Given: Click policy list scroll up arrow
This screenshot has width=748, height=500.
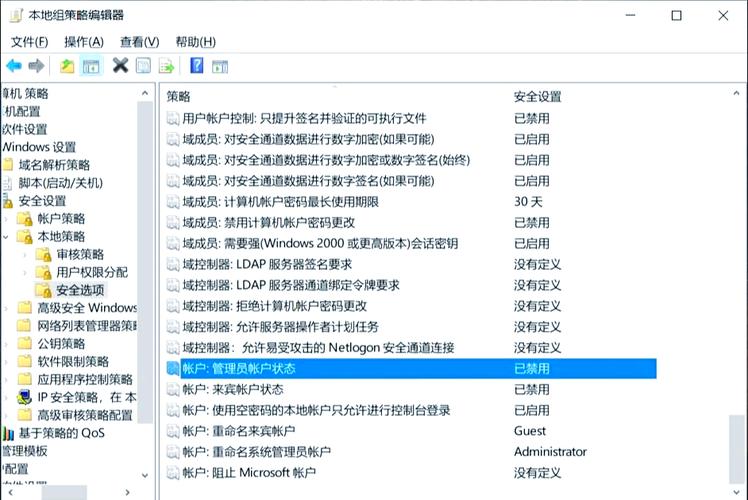Looking at the screenshot, I should point(737,94).
